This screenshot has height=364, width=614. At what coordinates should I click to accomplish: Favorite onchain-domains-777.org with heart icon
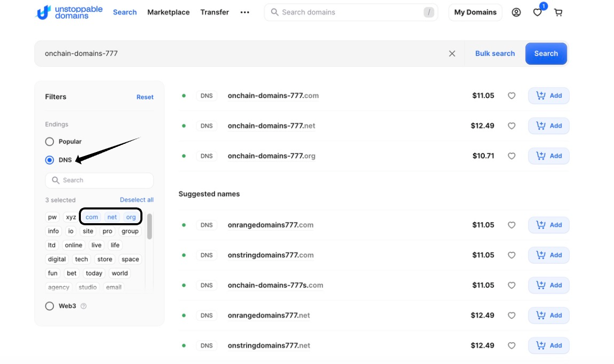[x=512, y=156]
